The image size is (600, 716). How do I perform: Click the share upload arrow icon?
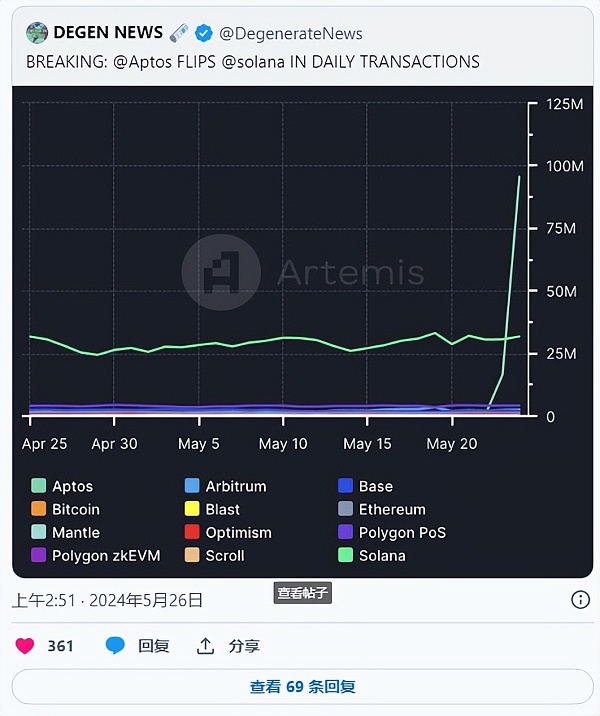[205, 646]
